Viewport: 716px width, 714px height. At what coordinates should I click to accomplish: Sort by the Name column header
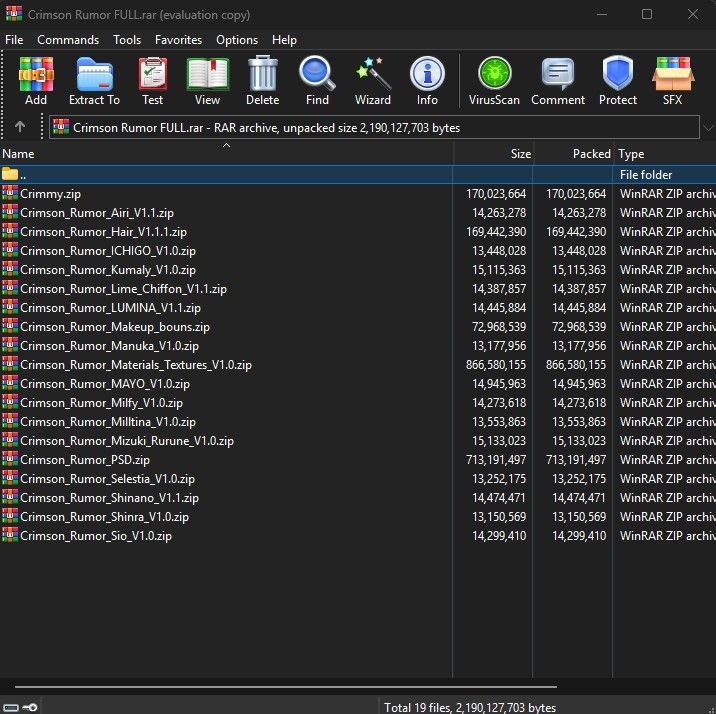(226, 153)
